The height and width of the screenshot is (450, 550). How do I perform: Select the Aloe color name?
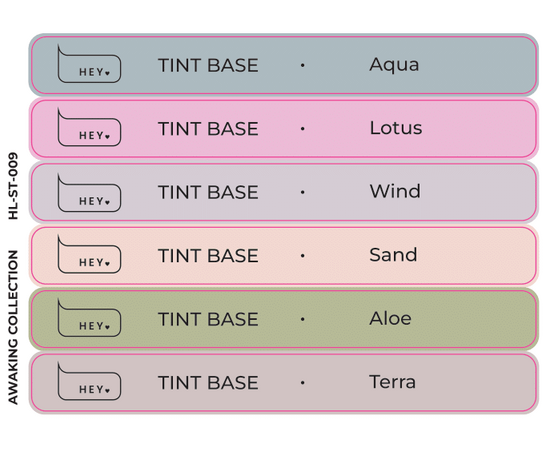click(x=390, y=318)
